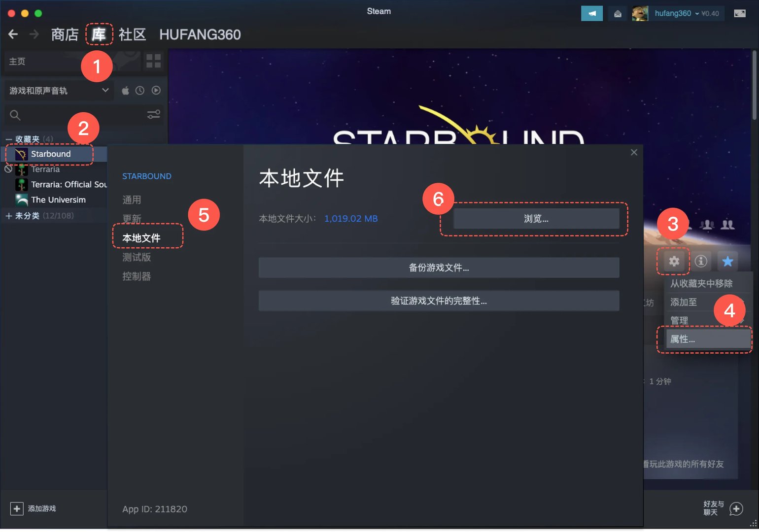The width and height of the screenshot is (759, 532).
Task: Open the notifications inbox icon
Action: pyautogui.click(x=617, y=13)
